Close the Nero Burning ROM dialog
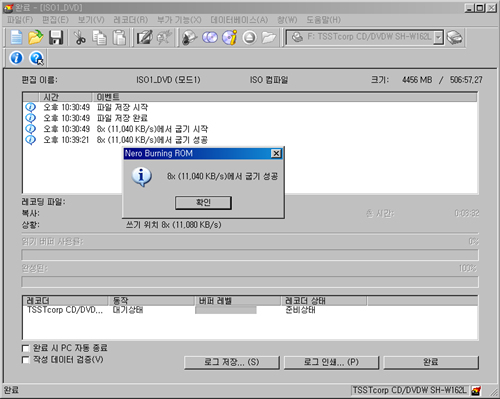500x399 pixels. click(276, 153)
